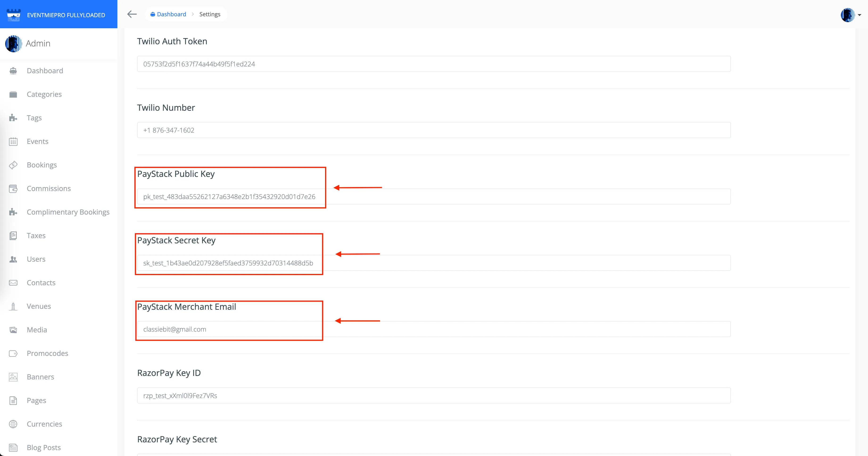
Task: Edit the PayStack Secret Key field
Action: pyautogui.click(x=434, y=263)
